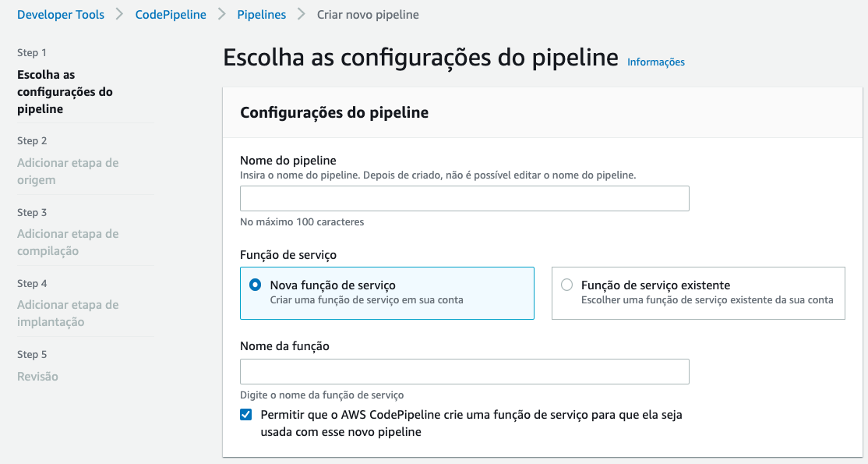Open the Informações help link
868x464 pixels.
tap(656, 62)
